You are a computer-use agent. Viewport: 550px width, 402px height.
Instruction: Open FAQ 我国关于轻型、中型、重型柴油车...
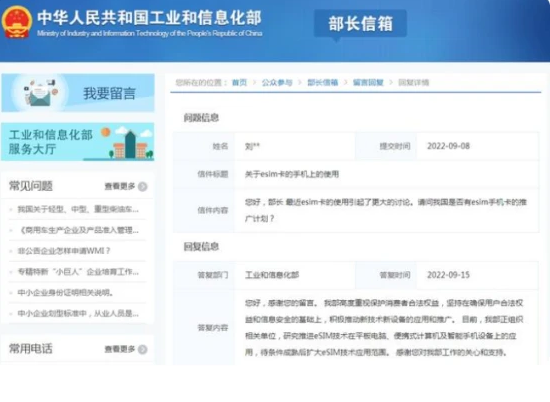(x=78, y=209)
